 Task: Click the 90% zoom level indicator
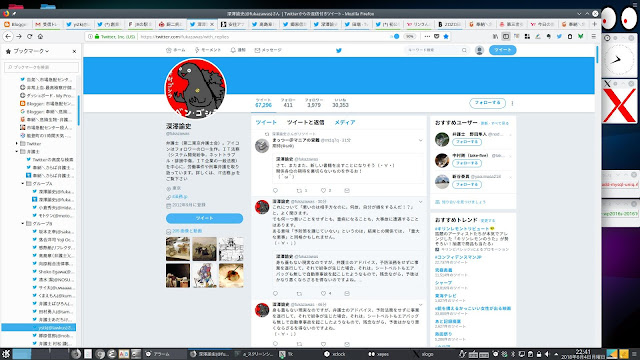(x=409, y=36)
